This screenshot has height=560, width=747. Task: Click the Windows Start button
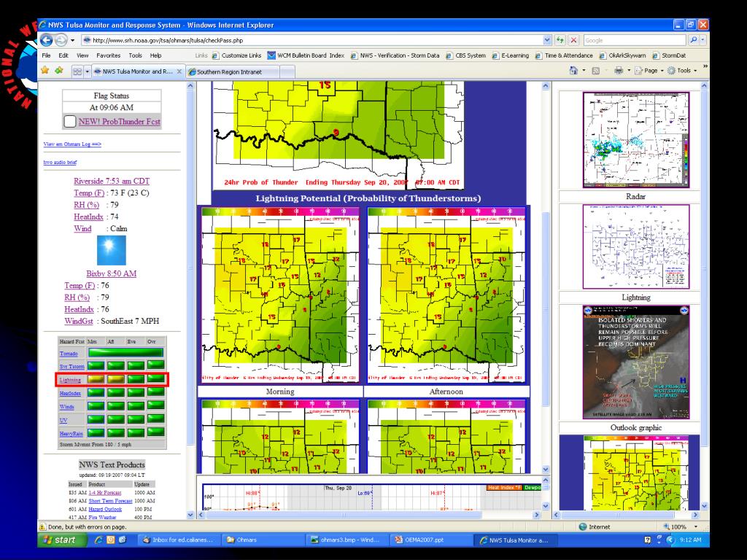click(63, 540)
